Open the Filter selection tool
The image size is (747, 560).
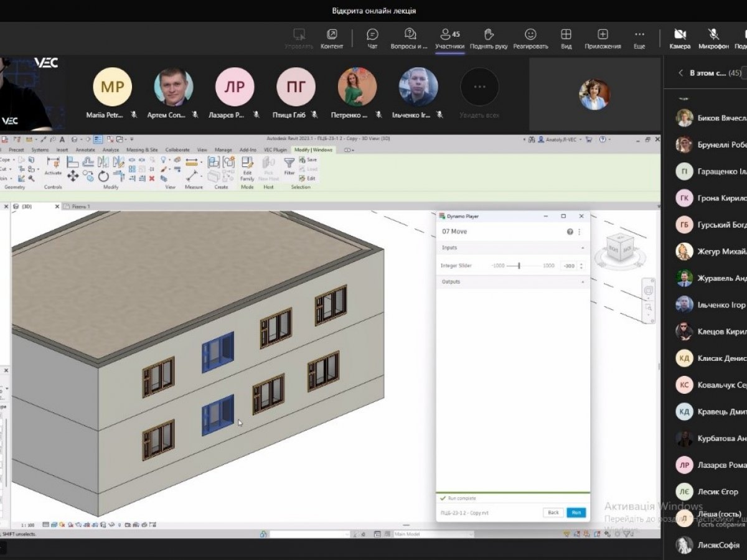tap(289, 166)
